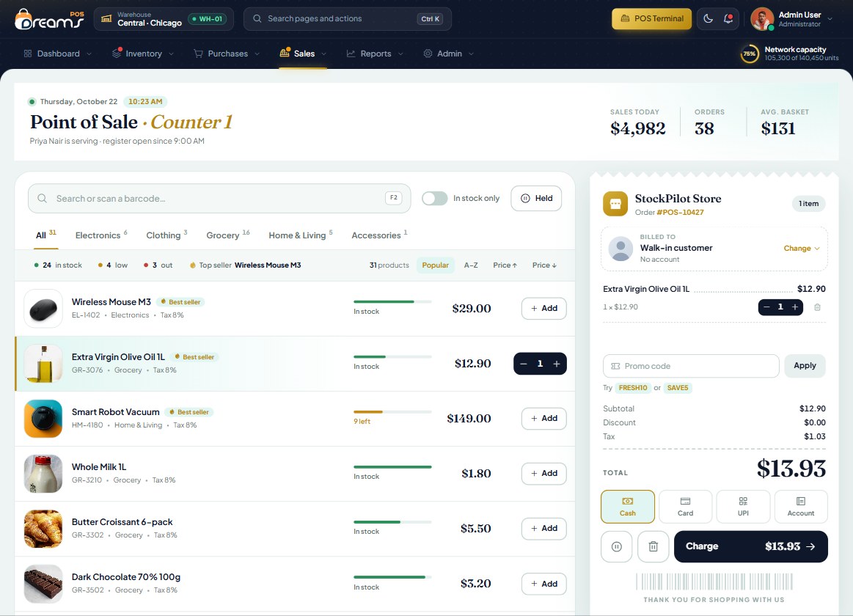Viewport: 853px width, 616px height.
Task: Click the Smart Robot Vacuum stock bar
Action: [x=392, y=412]
